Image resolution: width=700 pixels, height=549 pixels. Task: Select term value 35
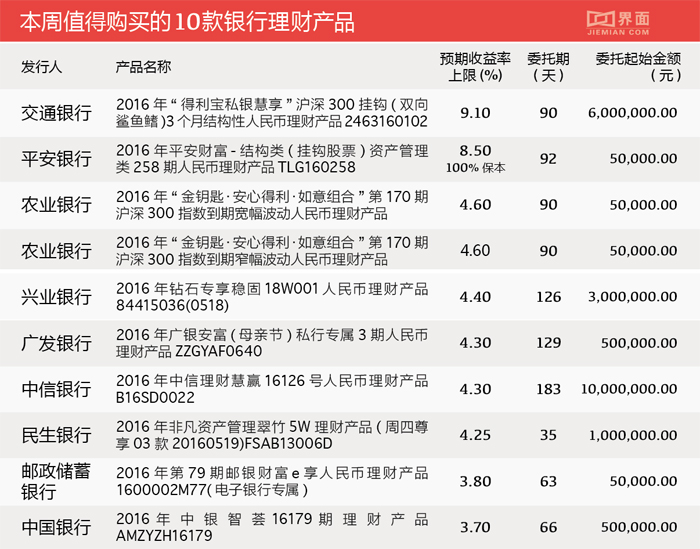click(x=548, y=435)
